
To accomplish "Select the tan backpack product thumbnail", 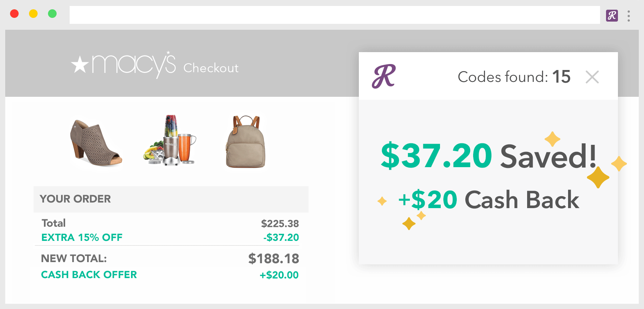I will coord(246,142).
